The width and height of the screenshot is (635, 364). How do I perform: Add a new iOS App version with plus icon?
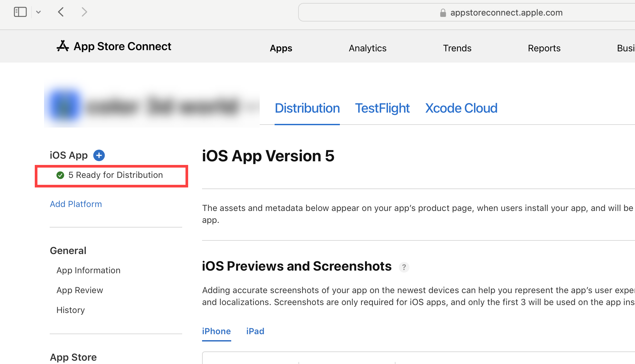pos(99,155)
